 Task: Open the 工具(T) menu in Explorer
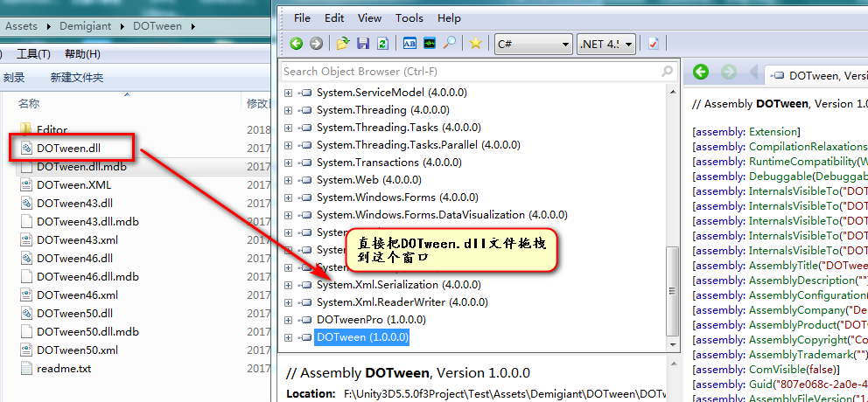[33, 54]
